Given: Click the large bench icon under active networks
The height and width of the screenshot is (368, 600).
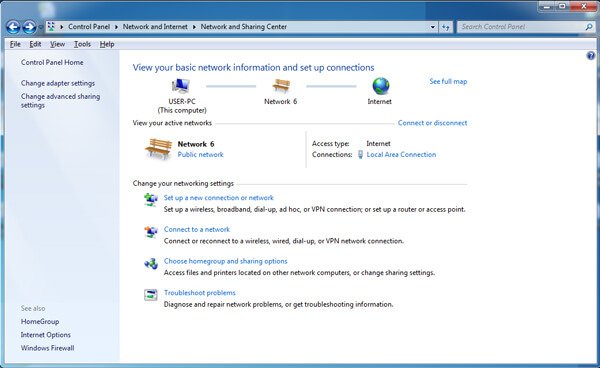Looking at the screenshot, I should click(158, 149).
